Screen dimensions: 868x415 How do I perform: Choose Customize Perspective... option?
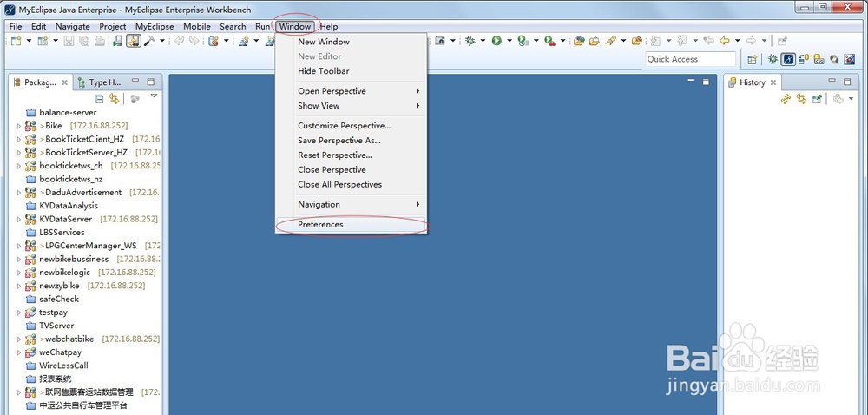click(351, 126)
